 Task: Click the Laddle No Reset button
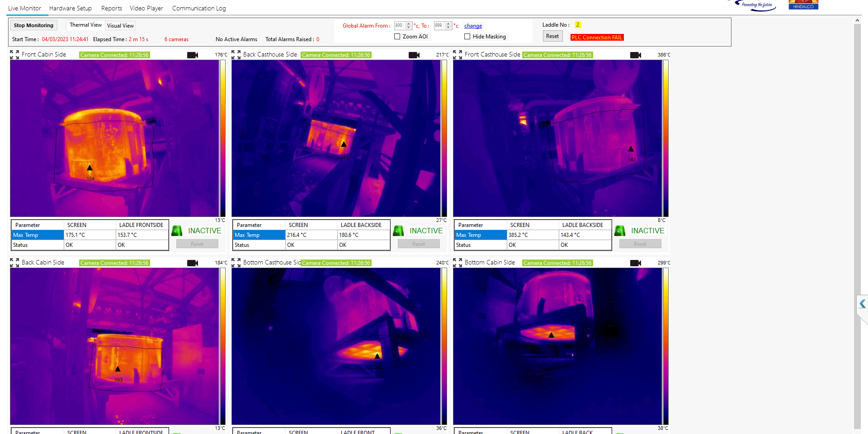552,36
